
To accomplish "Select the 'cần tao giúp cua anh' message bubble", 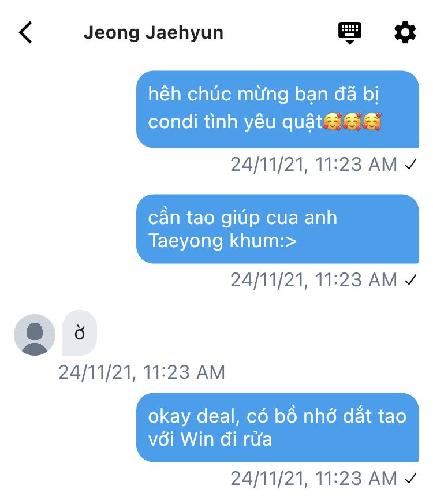I will (x=278, y=229).
